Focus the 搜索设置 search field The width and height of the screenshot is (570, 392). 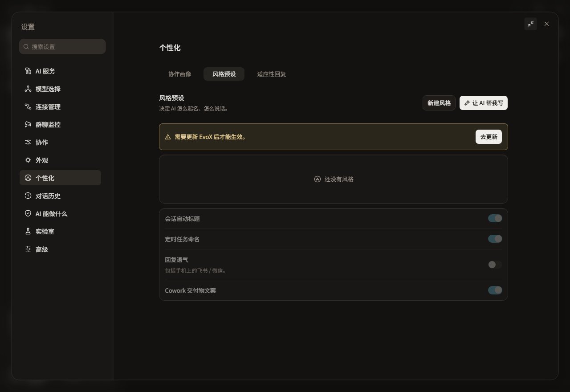tap(62, 47)
